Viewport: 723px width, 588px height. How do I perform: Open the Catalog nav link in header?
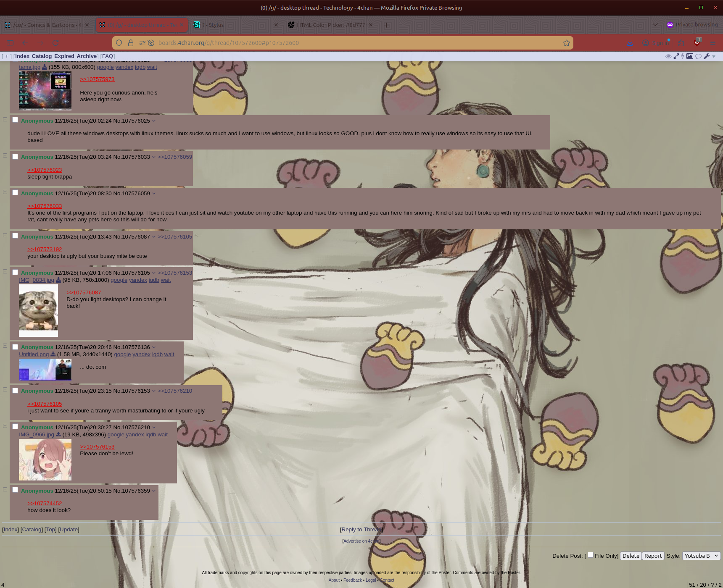42,56
